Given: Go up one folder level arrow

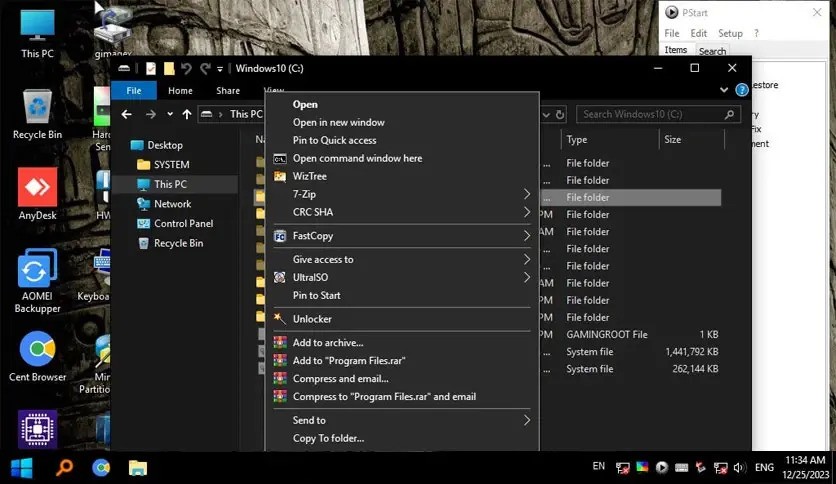Looking at the screenshot, I should (x=187, y=114).
